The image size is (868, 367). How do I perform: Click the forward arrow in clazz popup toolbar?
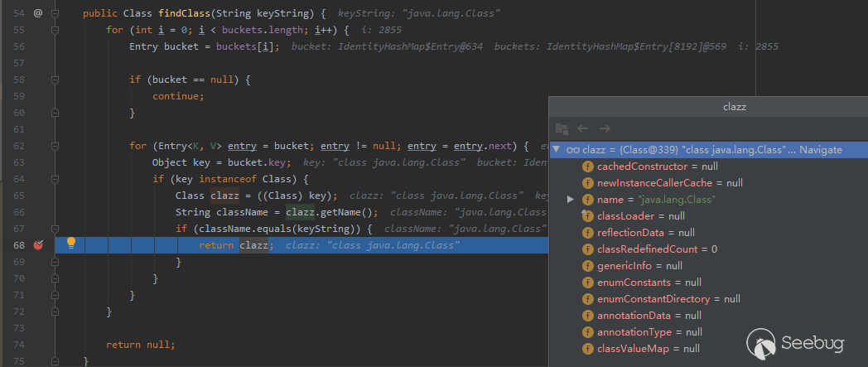tap(605, 128)
